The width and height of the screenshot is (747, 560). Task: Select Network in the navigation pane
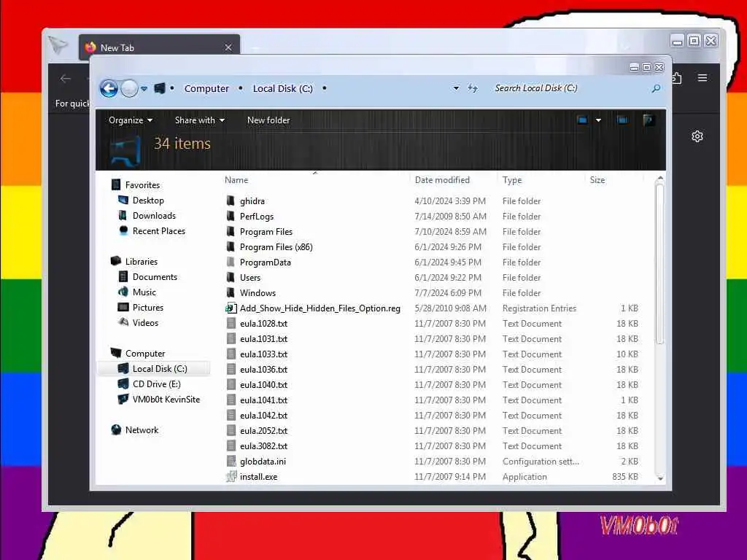tap(142, 430)
